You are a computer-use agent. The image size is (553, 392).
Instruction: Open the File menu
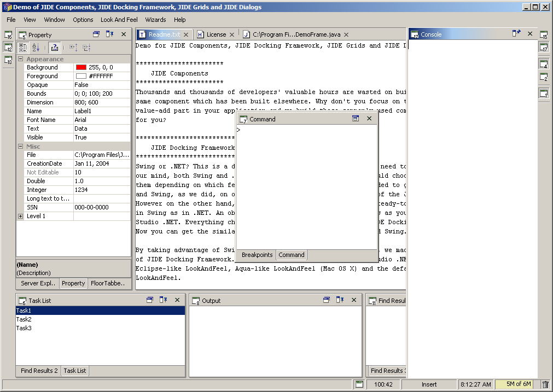pos(11,20)
